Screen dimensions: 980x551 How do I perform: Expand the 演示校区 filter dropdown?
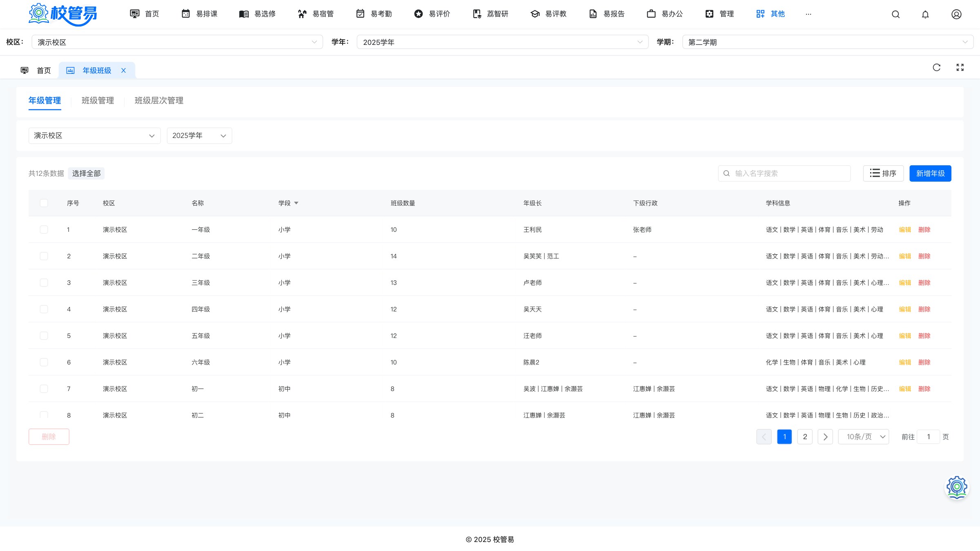point(94,136)
